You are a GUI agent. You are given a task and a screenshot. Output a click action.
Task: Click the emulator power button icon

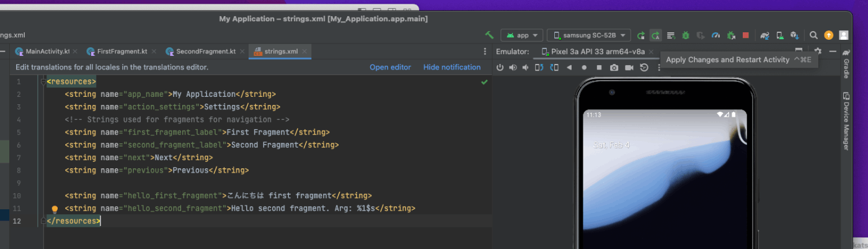tap(500, 67)
